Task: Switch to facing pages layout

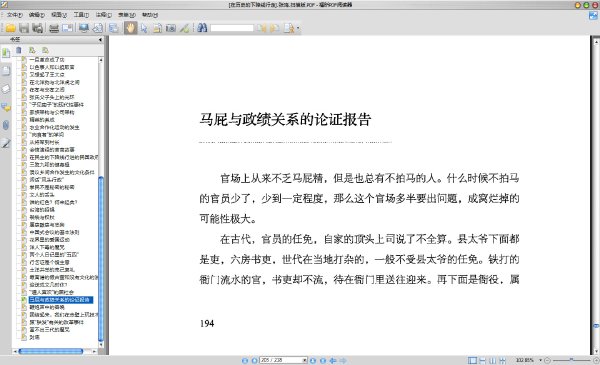Action: tap(492, 360)
